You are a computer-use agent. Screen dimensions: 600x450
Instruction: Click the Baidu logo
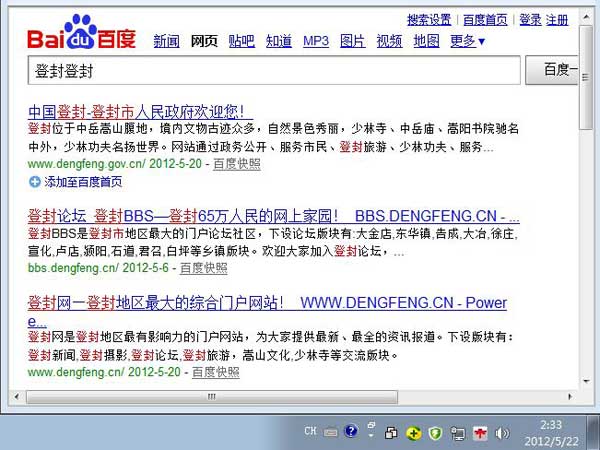pos(82,33)
